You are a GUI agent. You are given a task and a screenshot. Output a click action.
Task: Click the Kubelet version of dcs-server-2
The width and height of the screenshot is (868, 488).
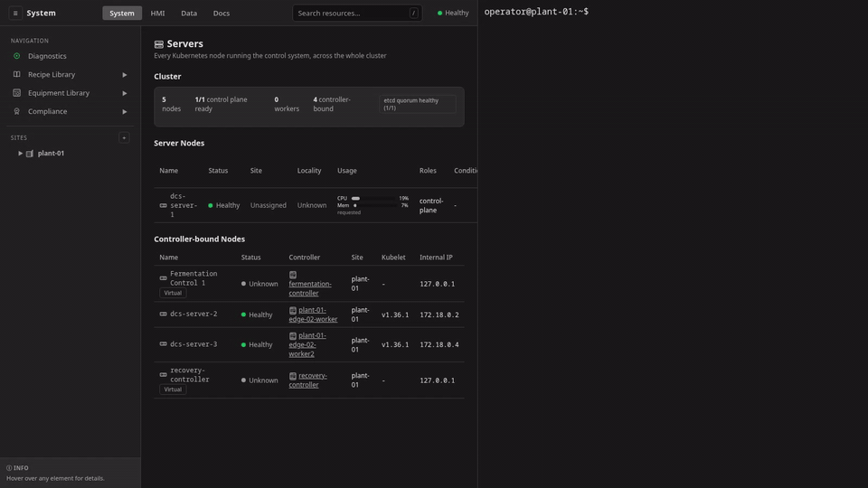(395, 314)
